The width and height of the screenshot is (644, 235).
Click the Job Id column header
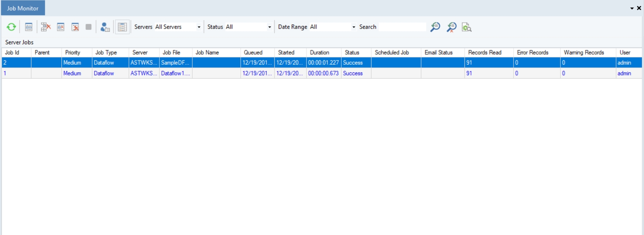[12, 52]
